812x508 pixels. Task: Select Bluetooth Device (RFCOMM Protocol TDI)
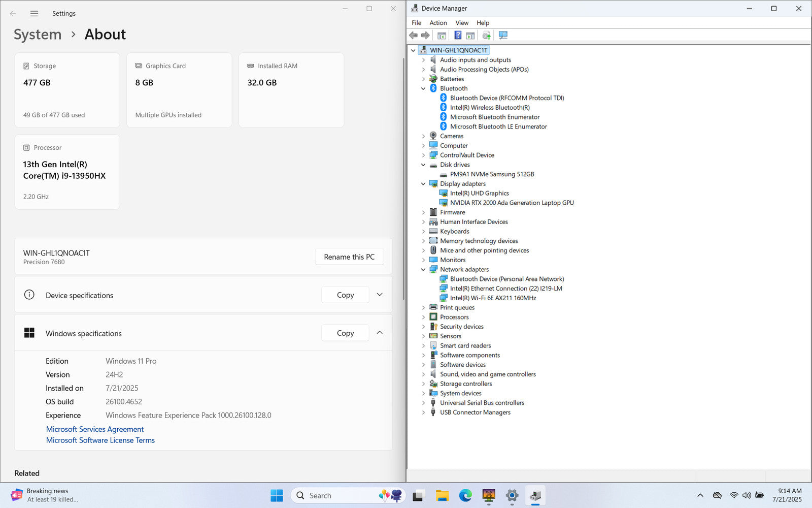[507, 98]
